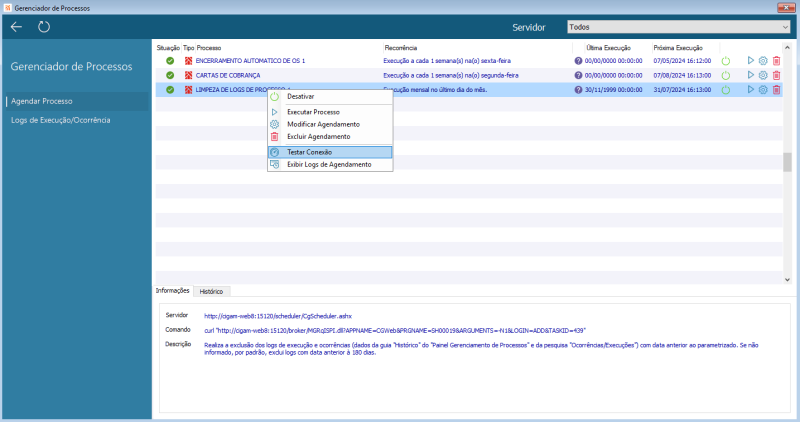This screenshot has width=800, height=422.
Task: Open Logs de Execução/Ocorrência
Action: point(61,120)
